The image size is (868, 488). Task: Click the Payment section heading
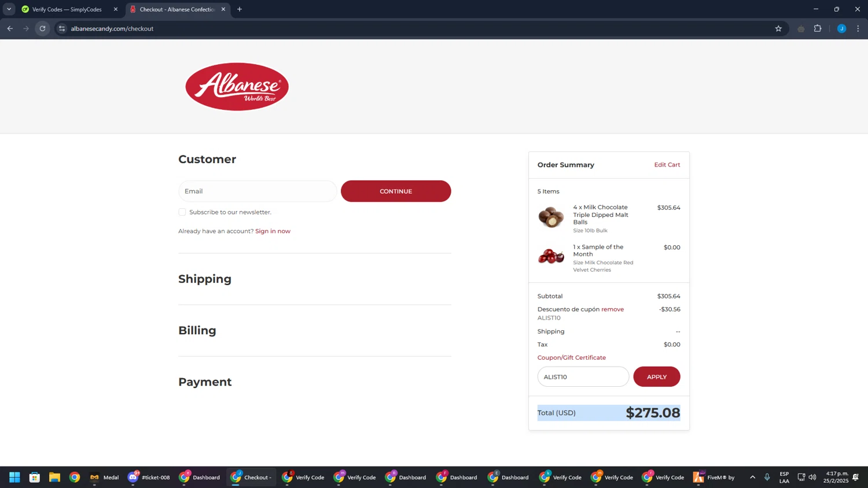tap(205, 382)
